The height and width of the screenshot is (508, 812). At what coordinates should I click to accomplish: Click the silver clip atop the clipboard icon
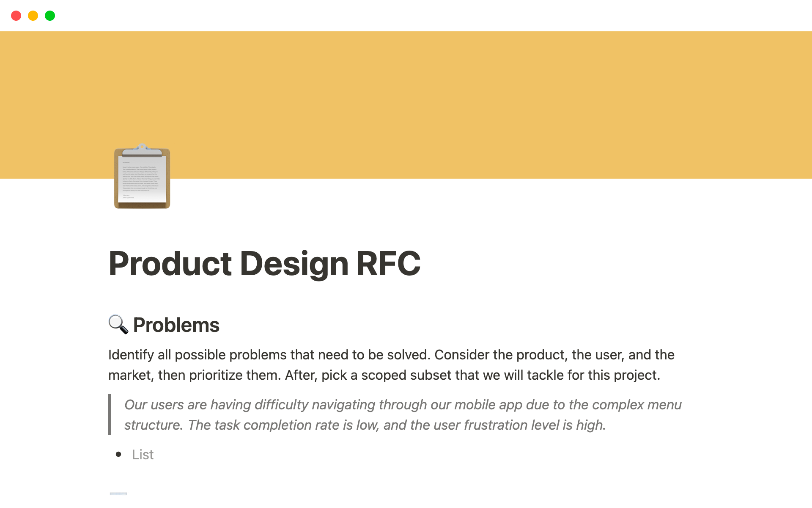(x=142, y=151)
